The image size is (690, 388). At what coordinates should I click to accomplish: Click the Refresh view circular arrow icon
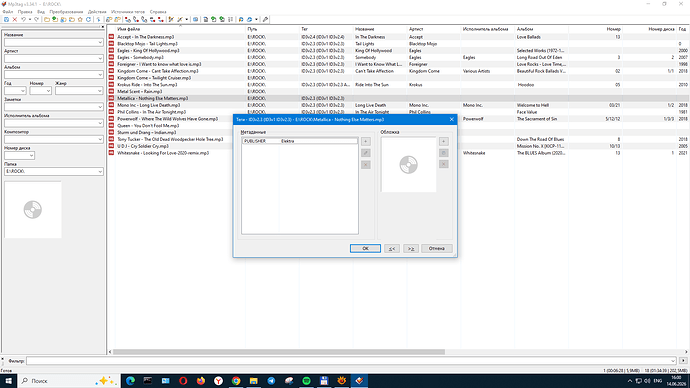pos(88,19)
